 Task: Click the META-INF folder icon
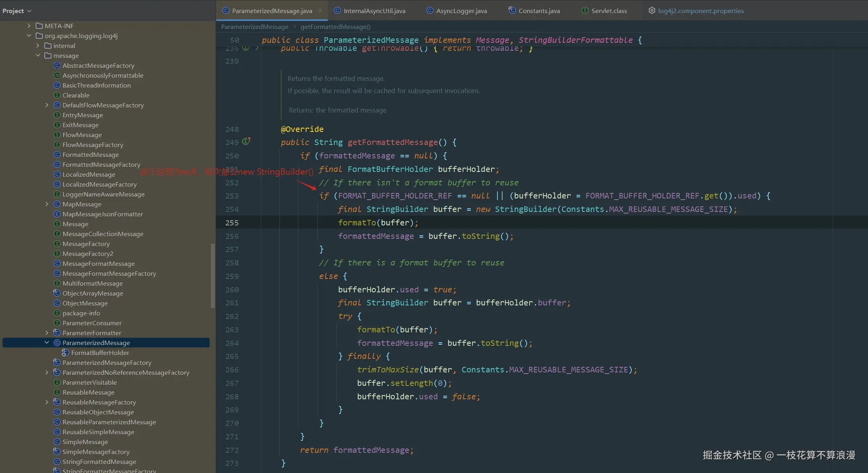point(39,26)
